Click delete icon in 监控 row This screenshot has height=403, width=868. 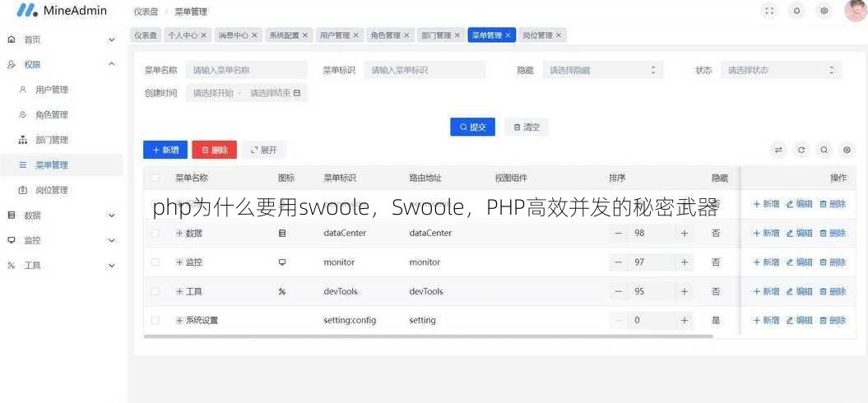pos(824,262)
